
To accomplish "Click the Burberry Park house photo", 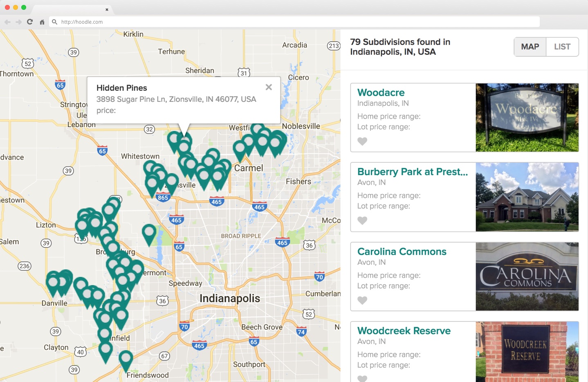I will coord(527,197).
